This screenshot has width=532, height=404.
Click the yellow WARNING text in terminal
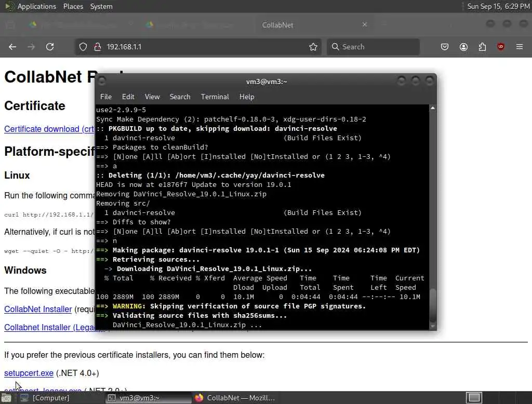click(x=129, y=306)
